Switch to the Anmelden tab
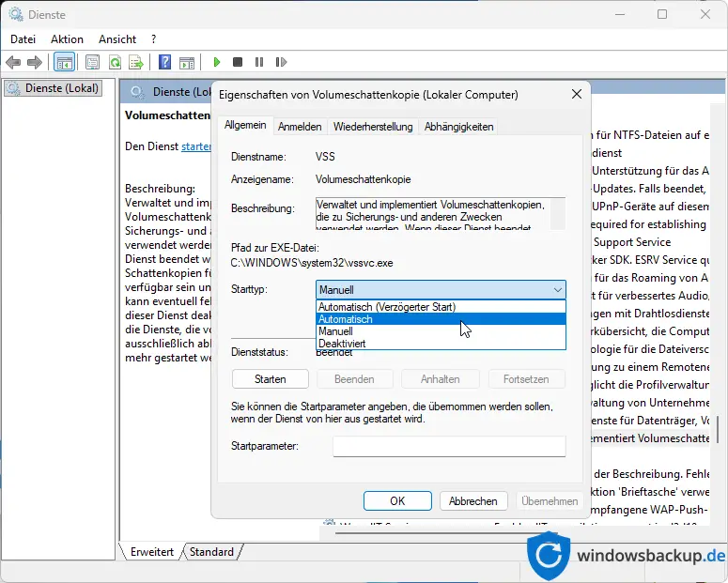The image size is (728, 583). 300,127
